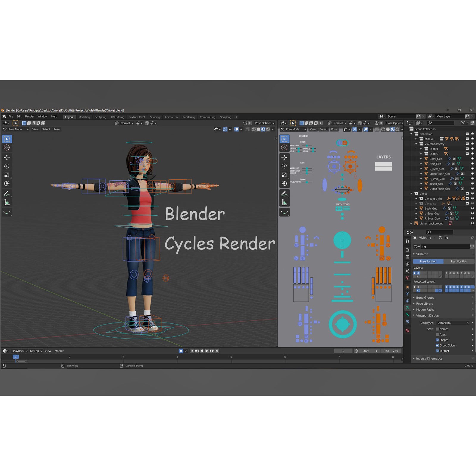
Task: Open the Texture properties tab
Action: [408, 331]
